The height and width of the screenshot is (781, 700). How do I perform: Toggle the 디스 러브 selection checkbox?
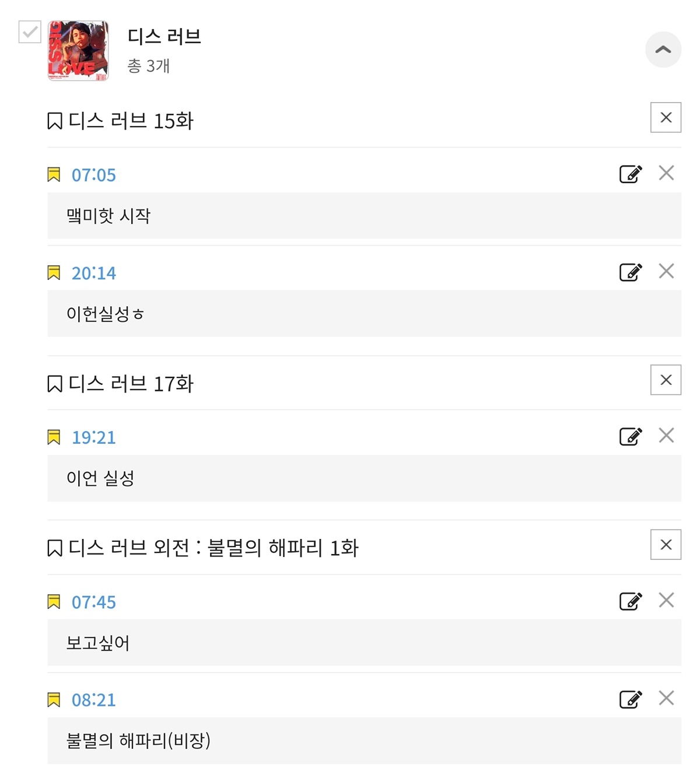point(30,31)
